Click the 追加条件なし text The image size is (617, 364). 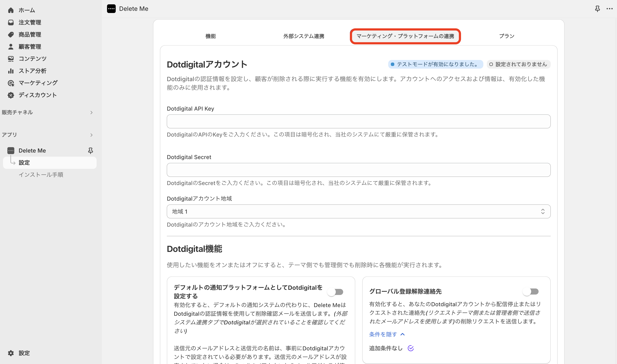coord(386,348)
